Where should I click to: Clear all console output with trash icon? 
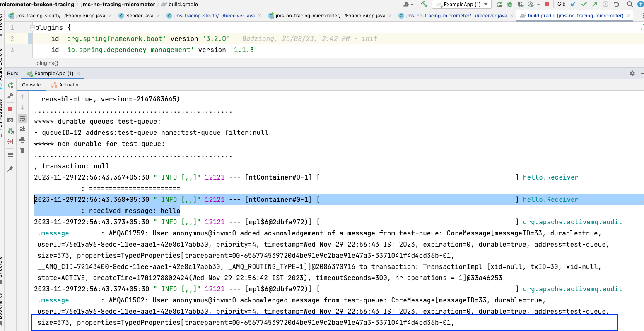coord(22,151)
